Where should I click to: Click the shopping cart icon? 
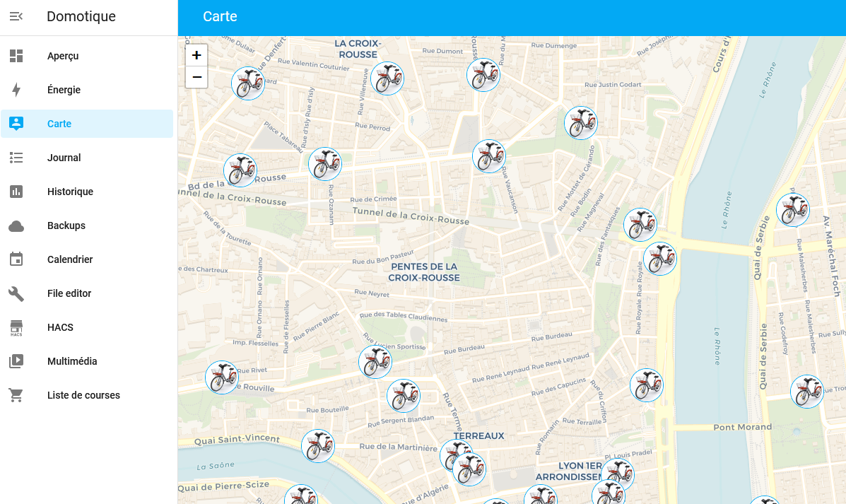click(x=16, y=395)
